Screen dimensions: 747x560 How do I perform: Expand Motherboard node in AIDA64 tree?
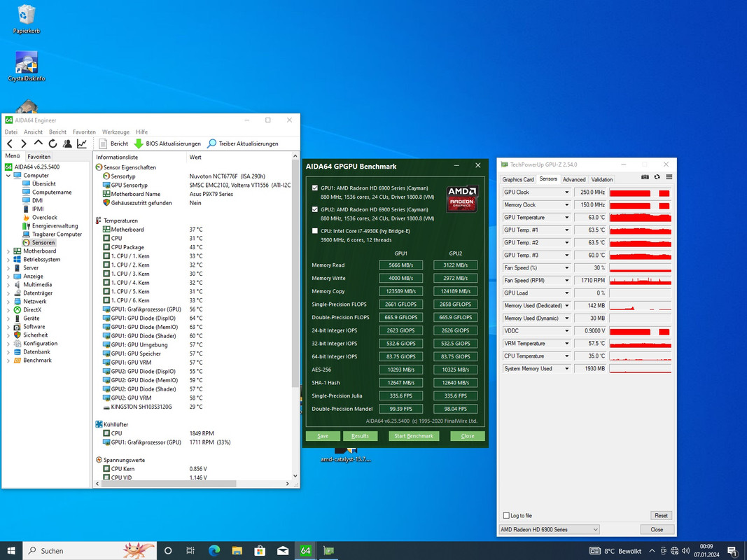pyautogui.click(x=8, y=251)
